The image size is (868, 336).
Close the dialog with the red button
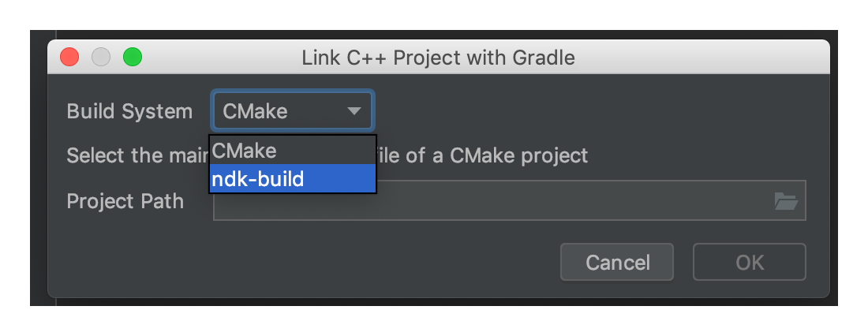tap(69, 57)
